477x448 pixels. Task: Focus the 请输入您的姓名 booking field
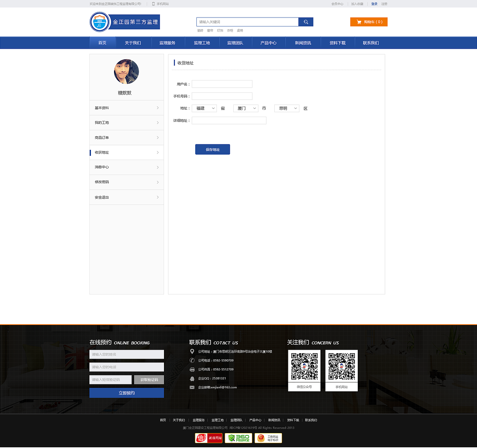tap(127, 354)
